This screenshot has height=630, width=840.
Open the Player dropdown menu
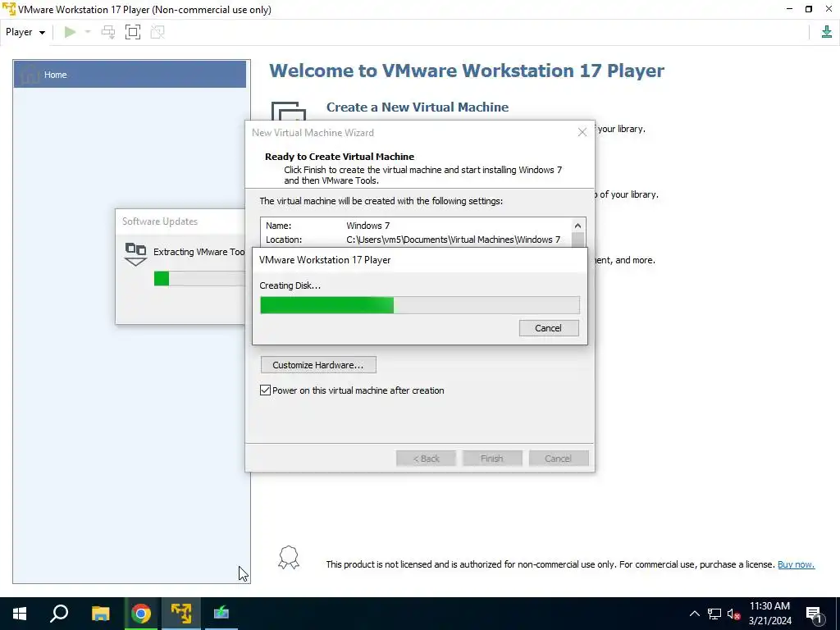coord(25,32)
